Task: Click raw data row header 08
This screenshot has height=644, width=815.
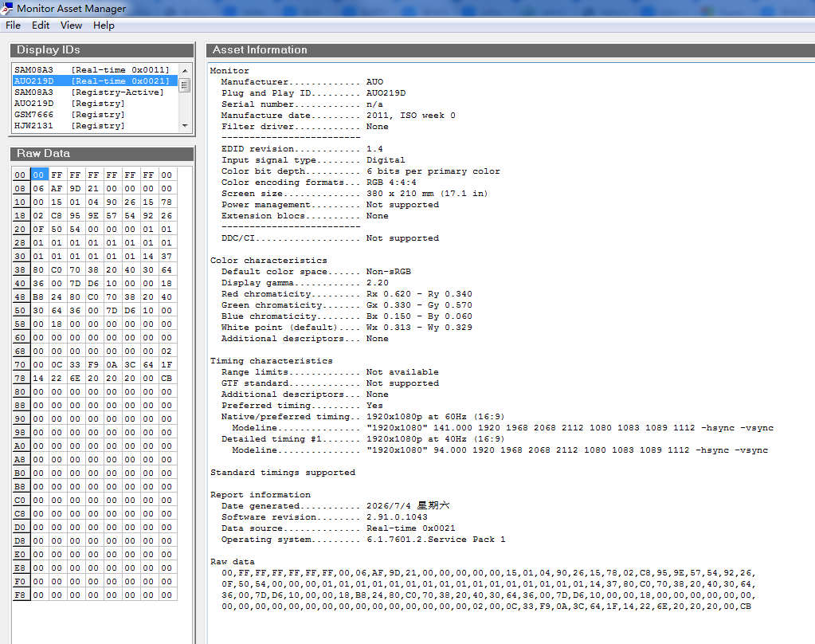Action: [20, 188]
